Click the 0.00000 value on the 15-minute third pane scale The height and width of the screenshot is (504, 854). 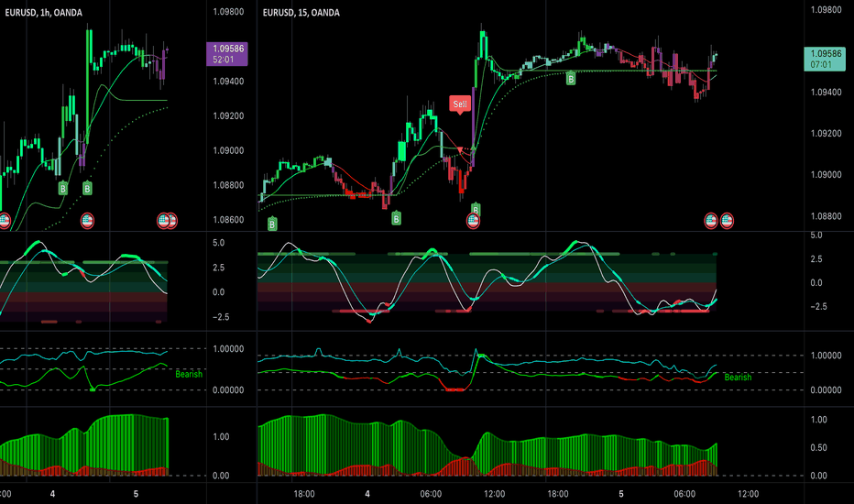tap(827, 390)
